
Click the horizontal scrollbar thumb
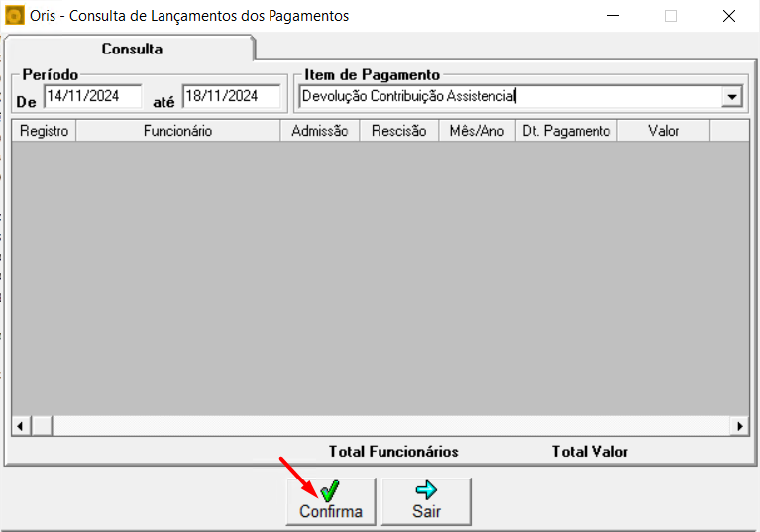coord(43,426)
